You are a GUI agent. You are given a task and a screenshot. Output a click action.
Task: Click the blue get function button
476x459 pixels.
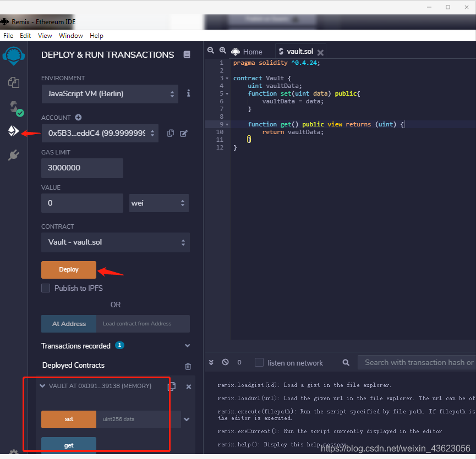69,445
